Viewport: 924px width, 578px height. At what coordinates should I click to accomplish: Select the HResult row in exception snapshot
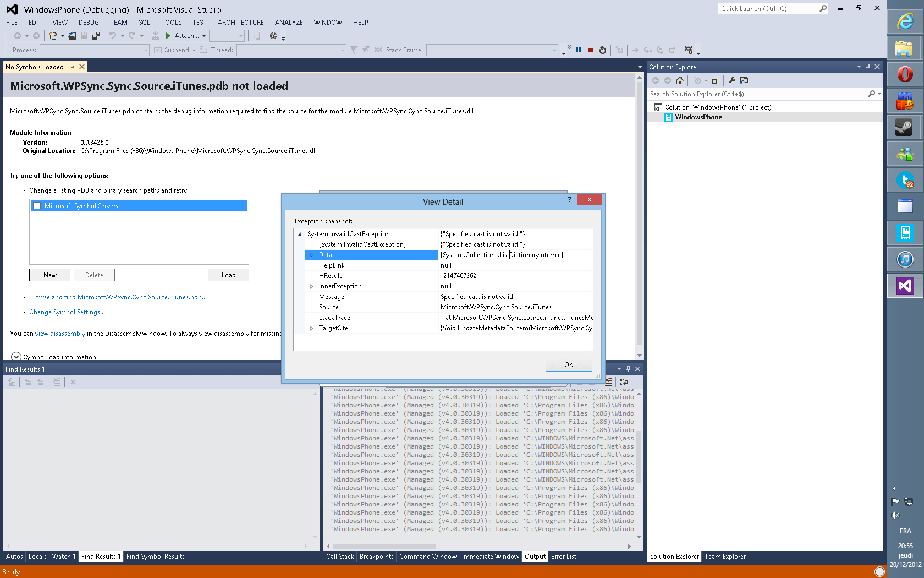click(448, 276)
